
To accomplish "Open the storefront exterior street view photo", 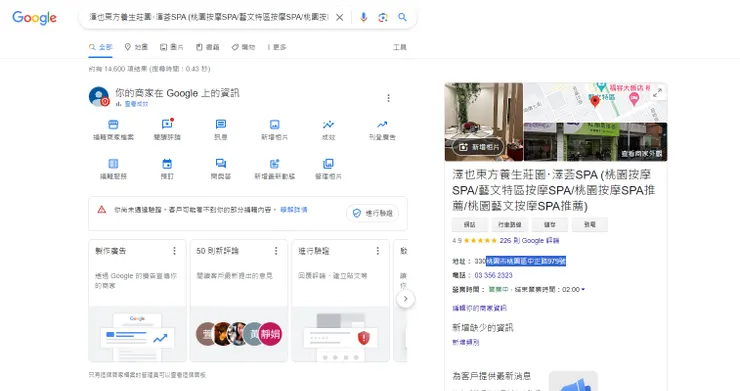I will [x=596, y=142].
